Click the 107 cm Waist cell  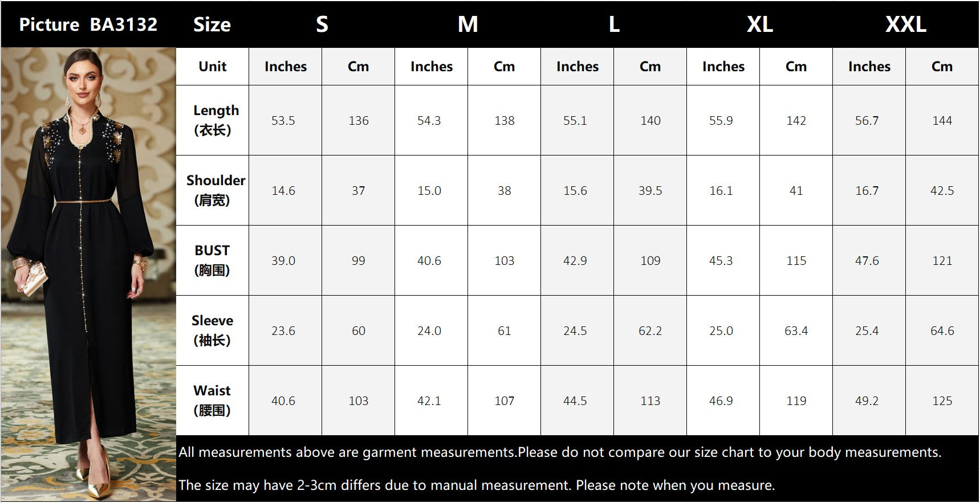click(504, 401)
